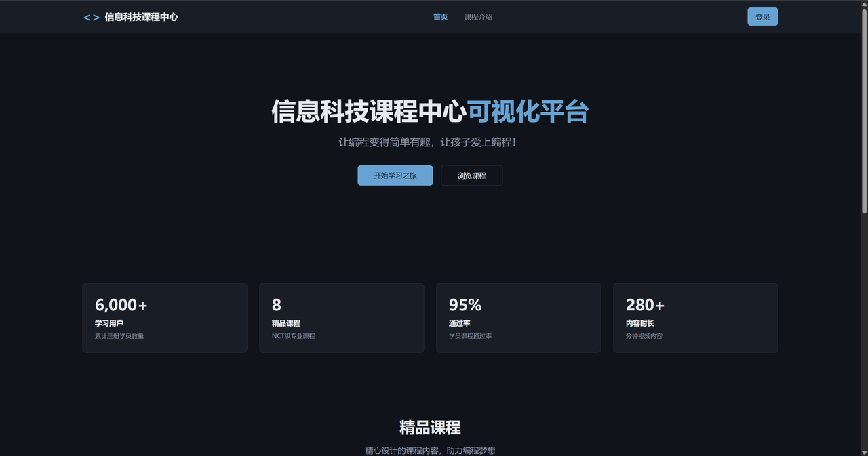
Task: Click the 精品课程 section heading
Action: (x=429, y=428)
